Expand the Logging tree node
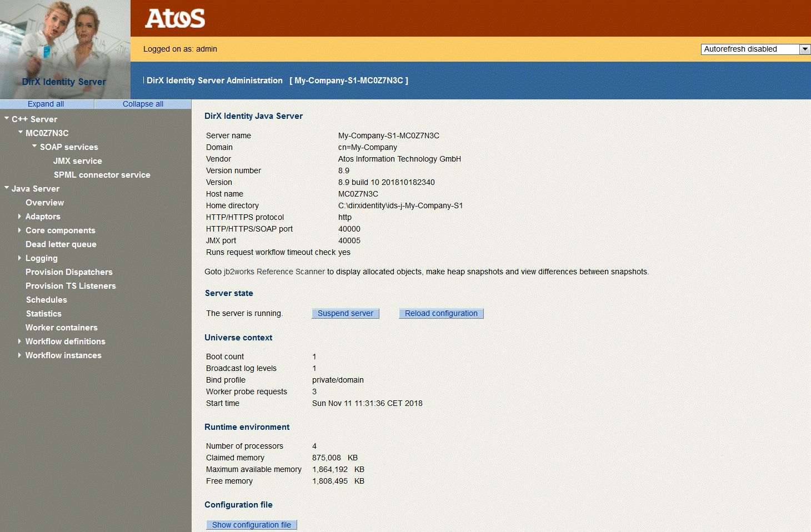The height and width of the screenshot is (532, 811). pos(20,258)
